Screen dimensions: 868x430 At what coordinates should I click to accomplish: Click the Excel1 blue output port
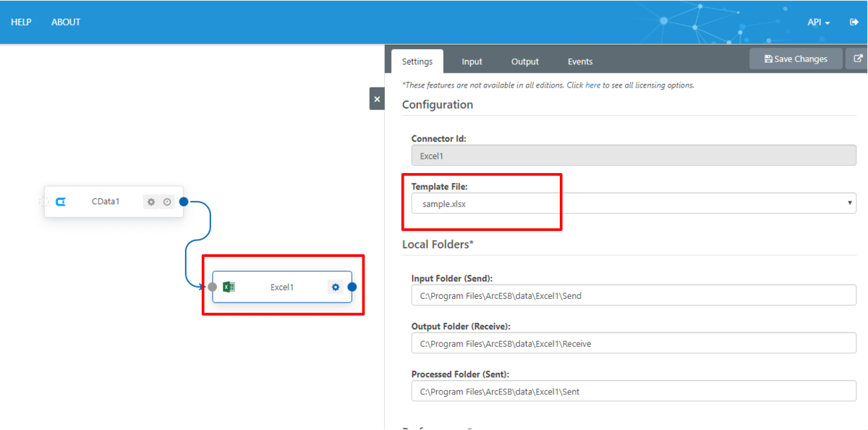point(352,287)
